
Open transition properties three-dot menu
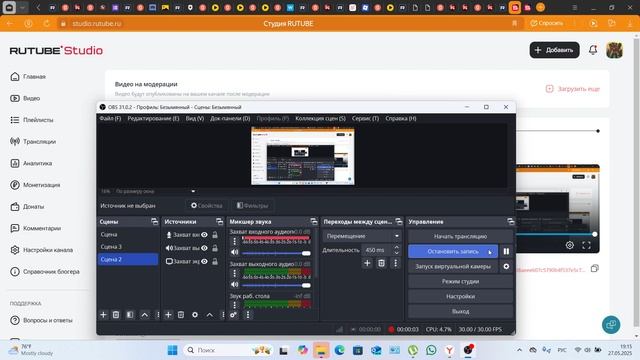[395, 263]
